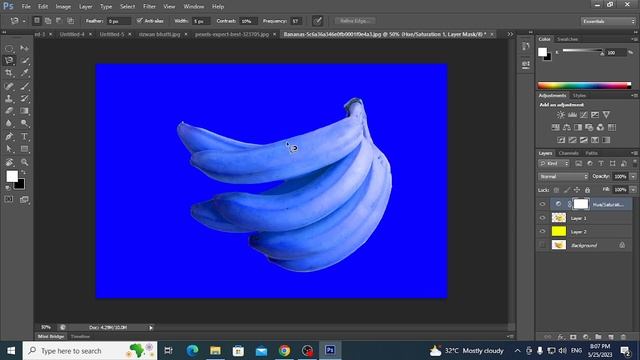Set foreground color swatch in Color panel
The image size is (640, 360).
[542, 52]
